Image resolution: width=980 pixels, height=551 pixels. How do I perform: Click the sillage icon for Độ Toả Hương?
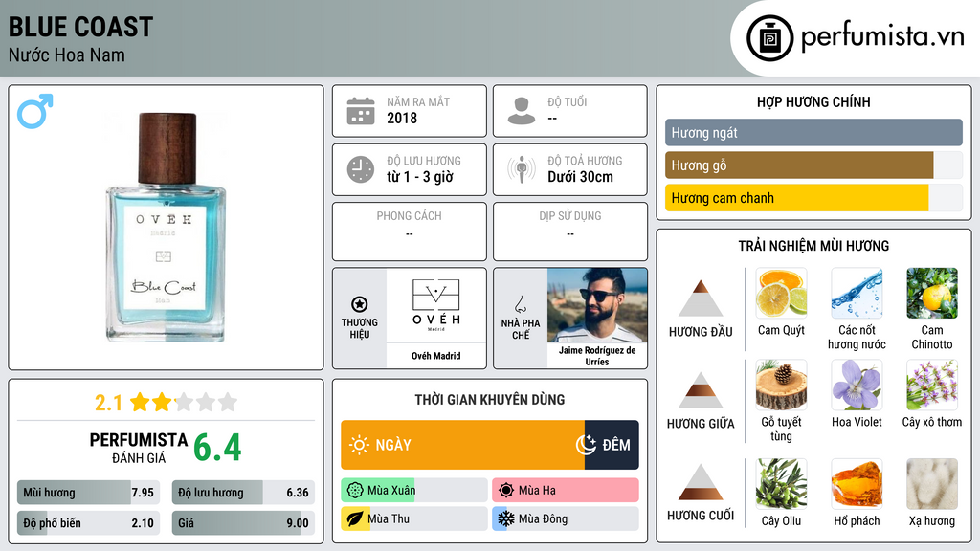pyautogui.click(x=522, y=169)
